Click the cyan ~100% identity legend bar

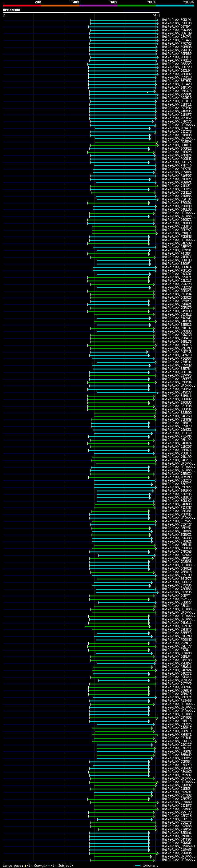click(x=175, y=6)
